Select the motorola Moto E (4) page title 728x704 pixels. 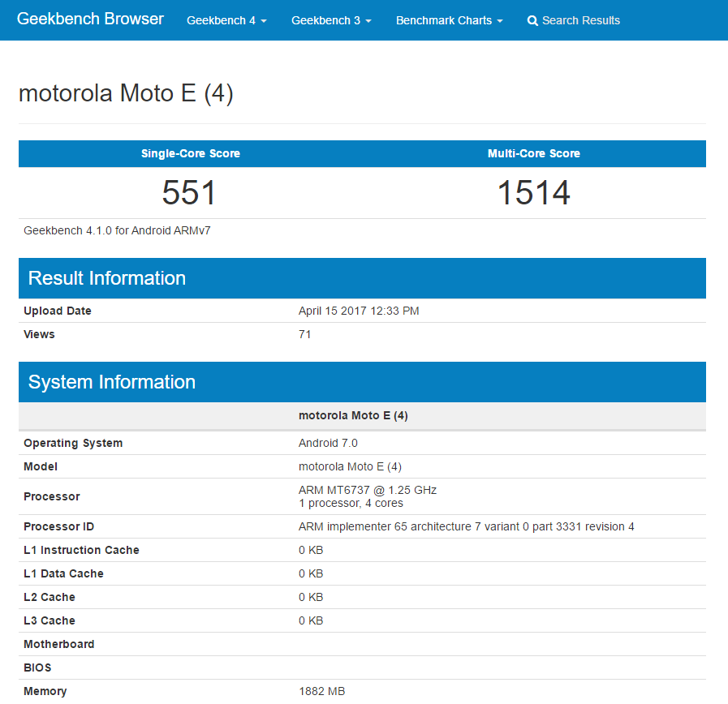(x=126, y=93)
